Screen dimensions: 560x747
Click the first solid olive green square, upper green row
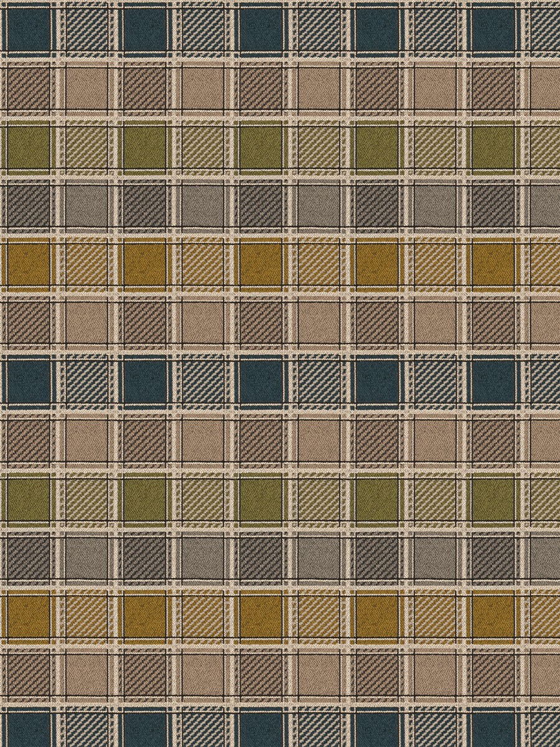tap(27, 146)
